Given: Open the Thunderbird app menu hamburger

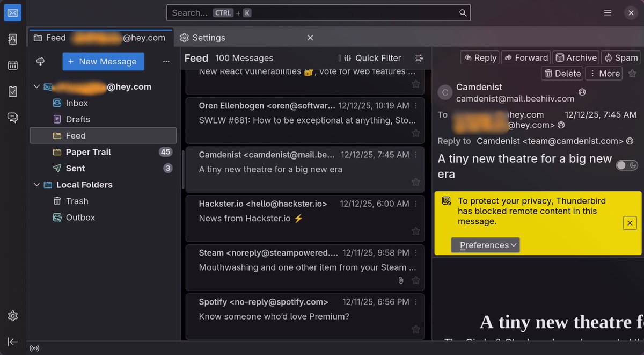Looking at the screenshot, I should (x=608, y=13).
